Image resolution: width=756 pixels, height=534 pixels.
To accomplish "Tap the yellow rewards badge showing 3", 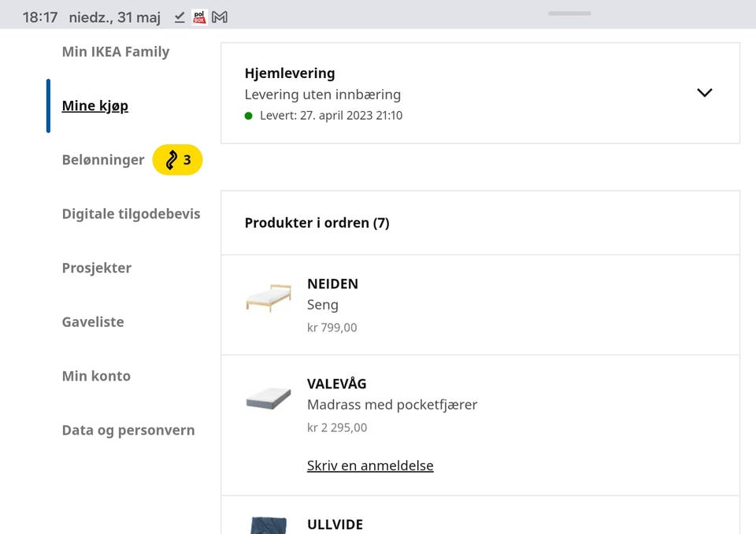I will tap(177, 160).
